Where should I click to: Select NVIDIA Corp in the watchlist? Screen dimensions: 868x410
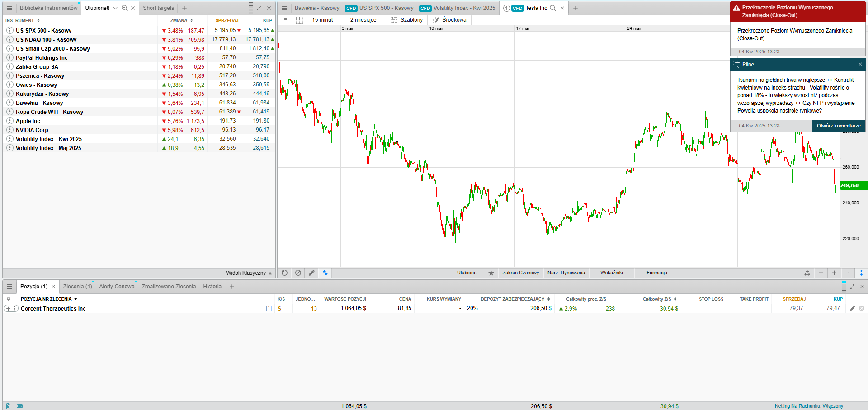coord(32,130)
